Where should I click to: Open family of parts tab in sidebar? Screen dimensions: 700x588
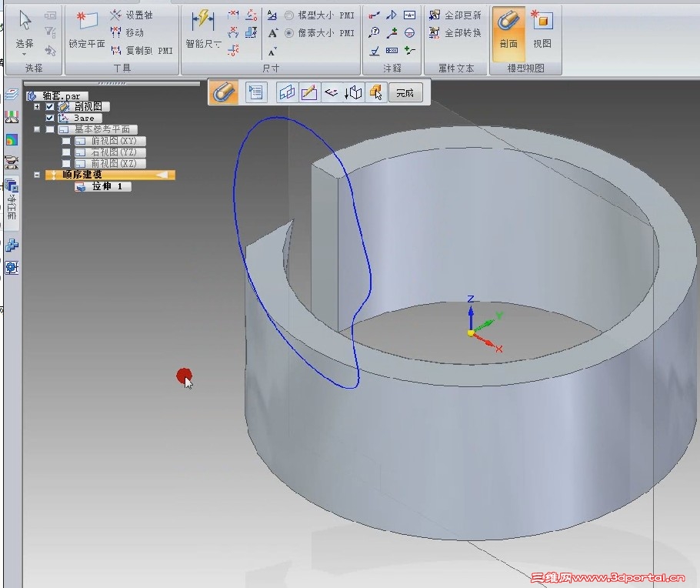[12, 245]
